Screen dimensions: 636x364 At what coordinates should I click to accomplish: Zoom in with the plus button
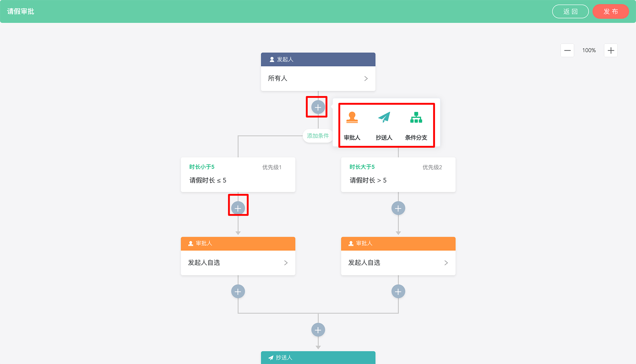611,50
